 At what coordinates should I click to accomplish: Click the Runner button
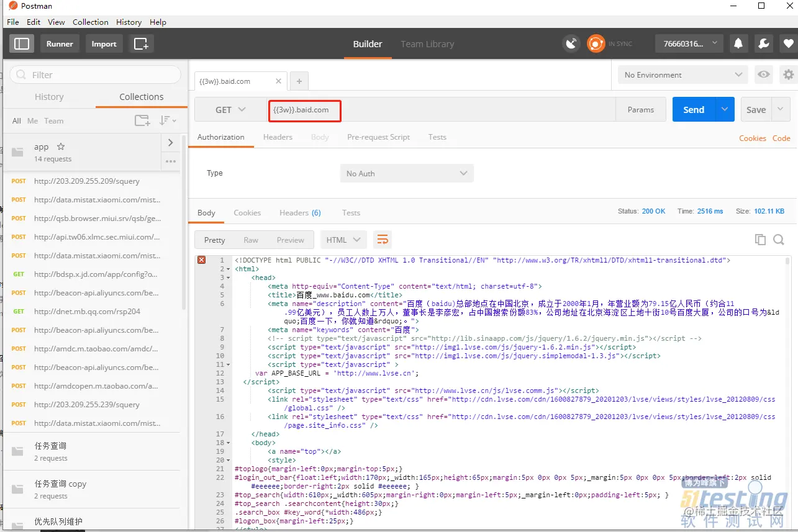[60, 43]
